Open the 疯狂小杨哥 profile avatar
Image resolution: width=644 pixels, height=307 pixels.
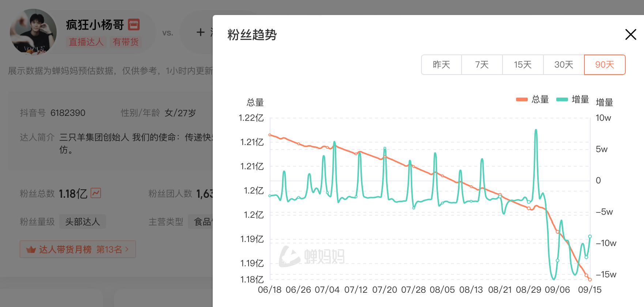point(33,32)
